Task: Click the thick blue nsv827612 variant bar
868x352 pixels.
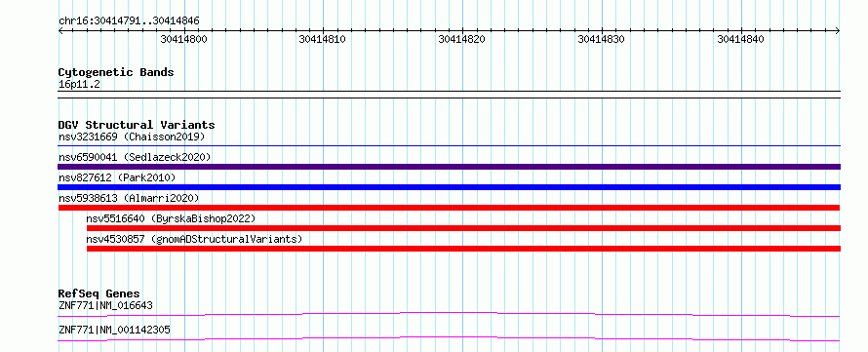Action: click(x=449, y=187)
